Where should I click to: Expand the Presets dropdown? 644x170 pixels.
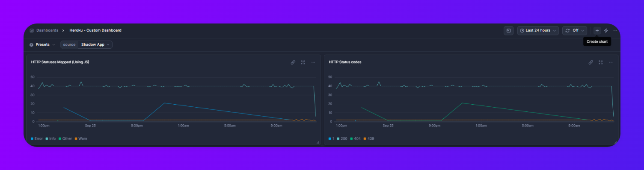tap(42, 44)
